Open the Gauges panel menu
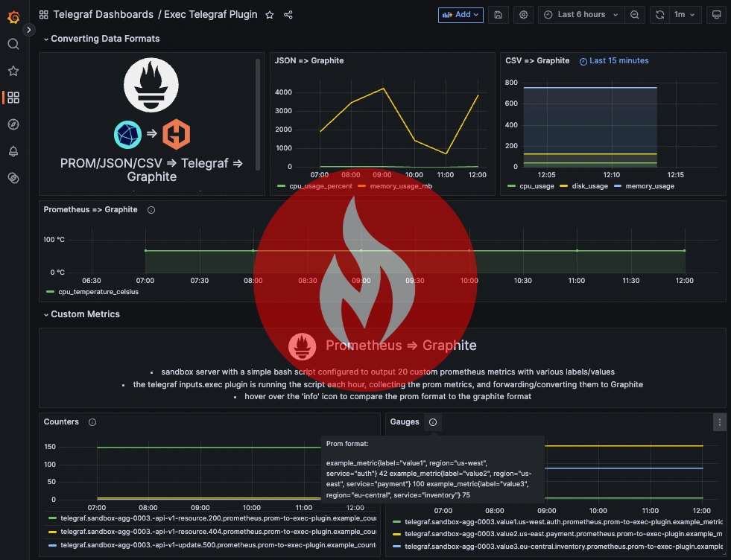Image resolution: width=731 pixels, height=560 pixels. click(x=719, y=421)
